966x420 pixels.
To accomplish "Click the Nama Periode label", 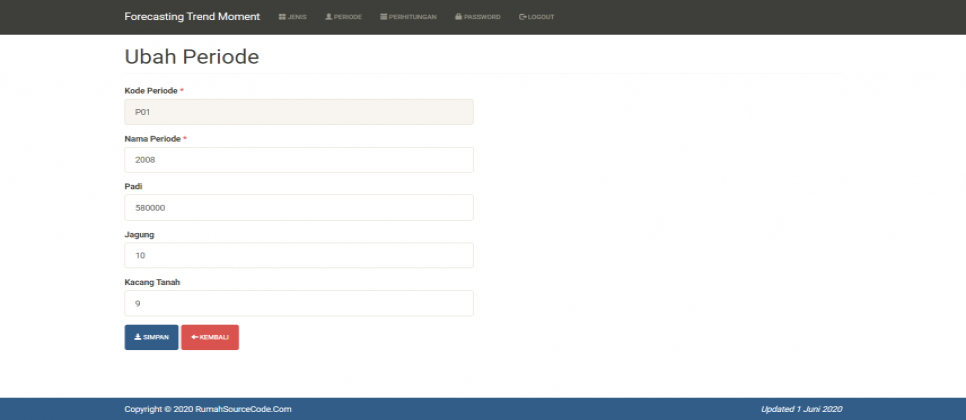I will [x=155, y=139].
